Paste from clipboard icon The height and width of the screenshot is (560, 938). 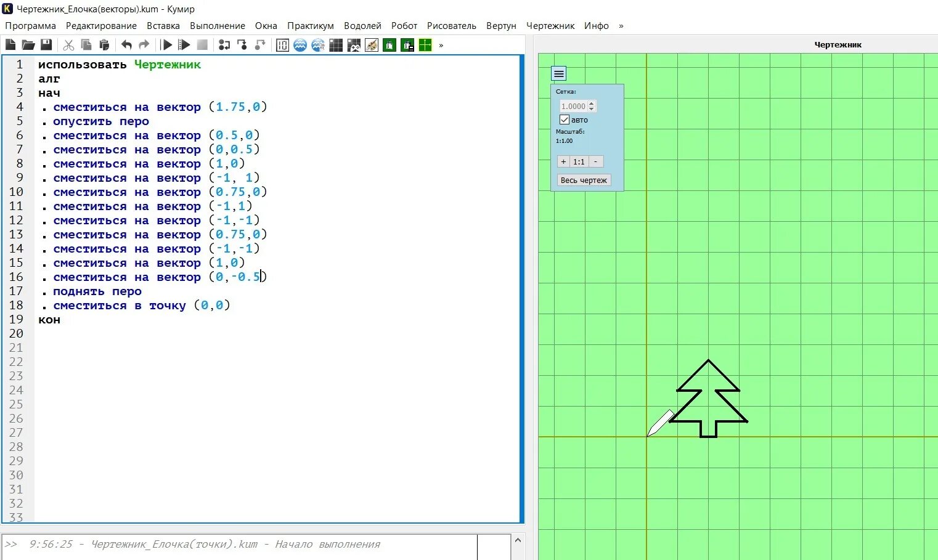104,45
